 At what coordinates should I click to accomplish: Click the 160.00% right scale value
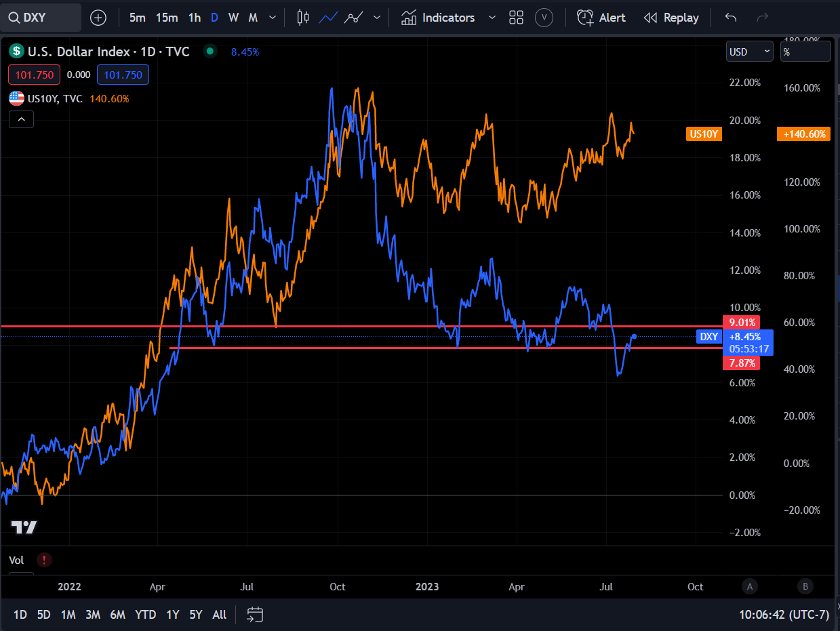(x=802, y=88)
